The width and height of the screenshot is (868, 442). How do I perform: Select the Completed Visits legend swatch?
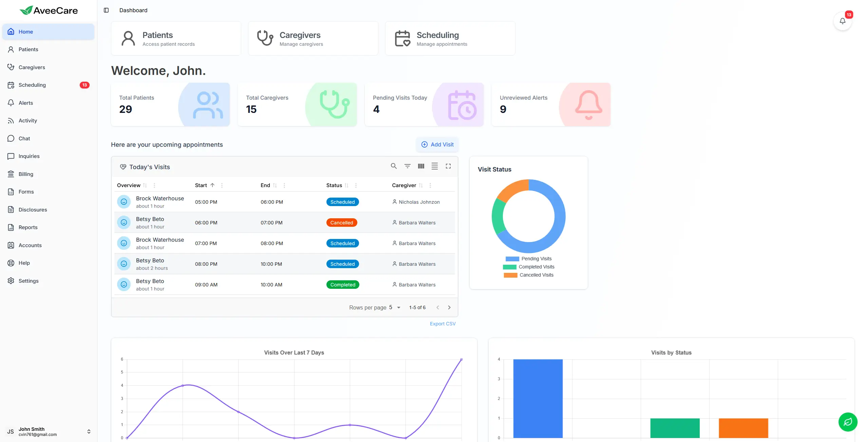point(510,267)
